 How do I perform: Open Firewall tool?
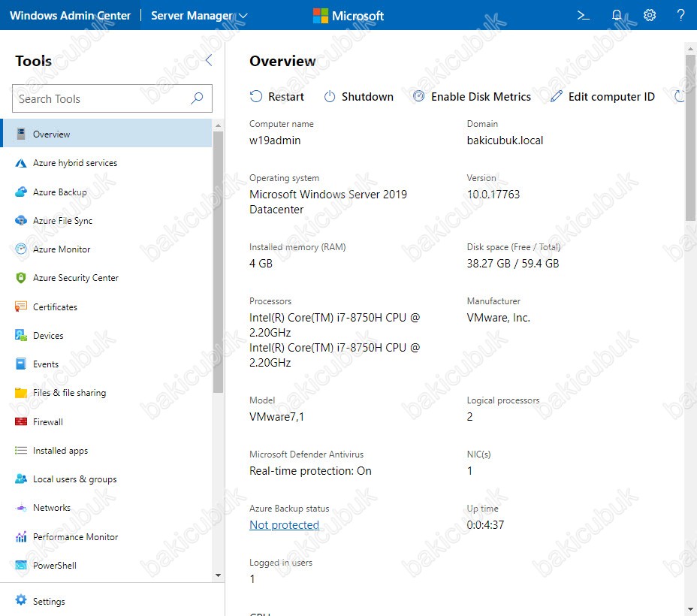point(107,421)
